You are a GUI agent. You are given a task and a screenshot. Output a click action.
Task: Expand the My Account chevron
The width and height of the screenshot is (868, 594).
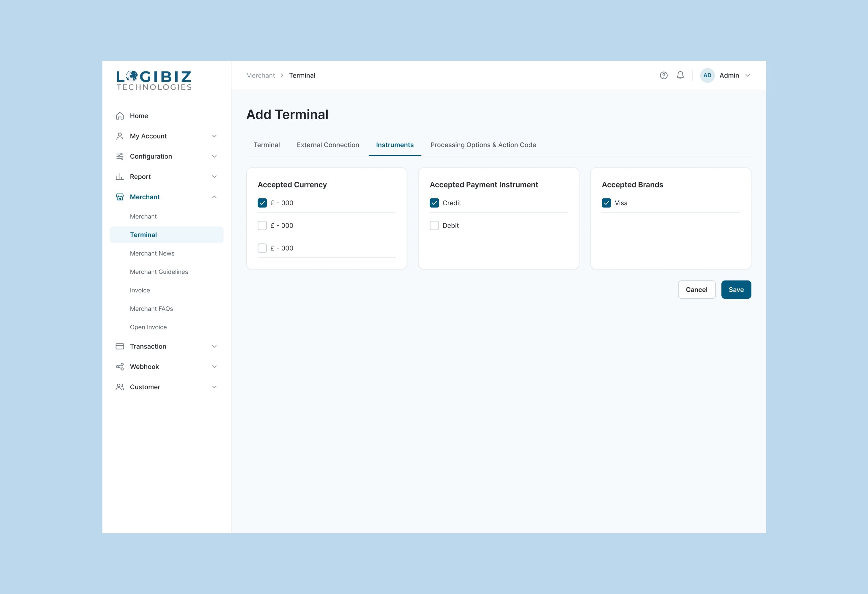tap(214, 136)
